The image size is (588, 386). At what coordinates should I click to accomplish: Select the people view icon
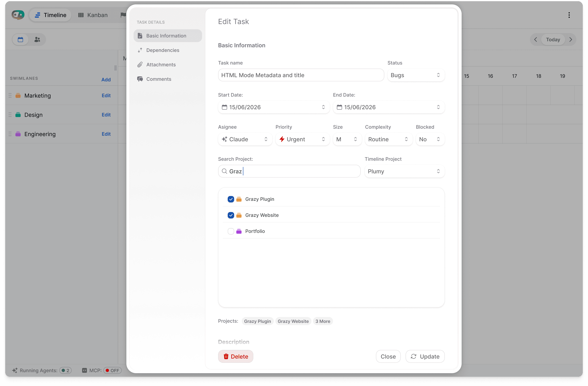(x=37, y=39)
